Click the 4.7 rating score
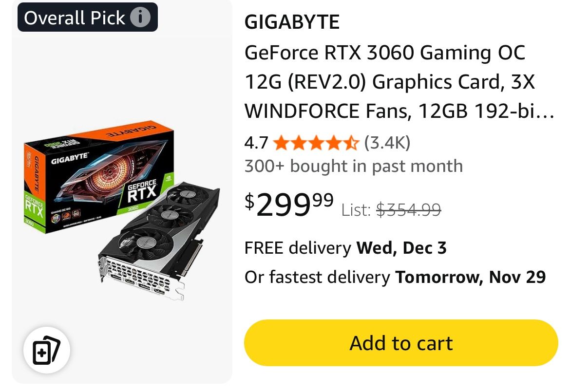Viewport: 570px width, 392px height. pos(256,143)
